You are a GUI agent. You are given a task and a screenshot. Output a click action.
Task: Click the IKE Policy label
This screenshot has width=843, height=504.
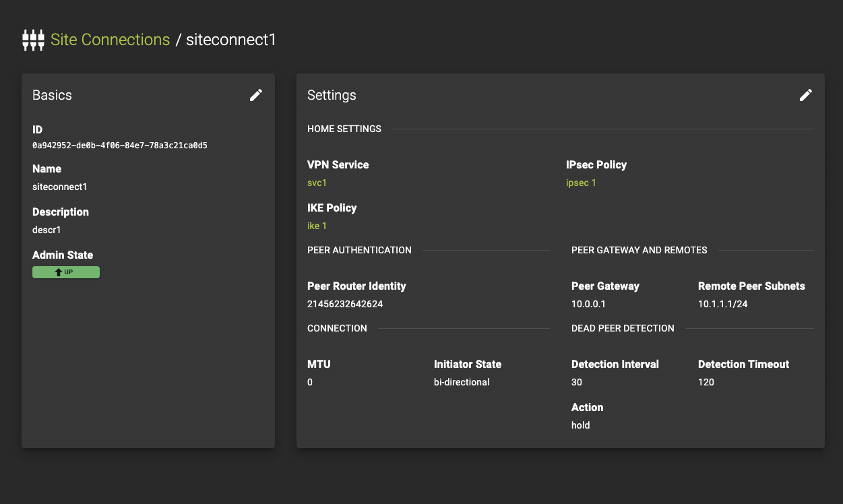332,208
